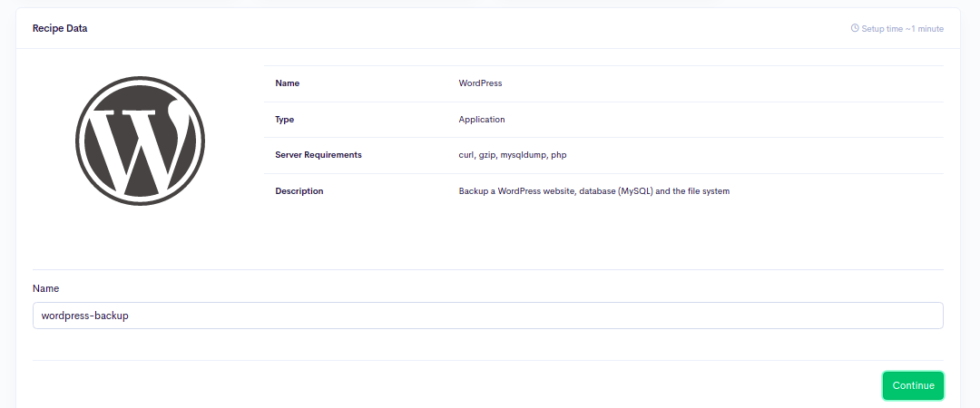This screenshot has height=408, width=980.
Task: Click the description text about Backup a WordPress website
Action: (593, 191)
